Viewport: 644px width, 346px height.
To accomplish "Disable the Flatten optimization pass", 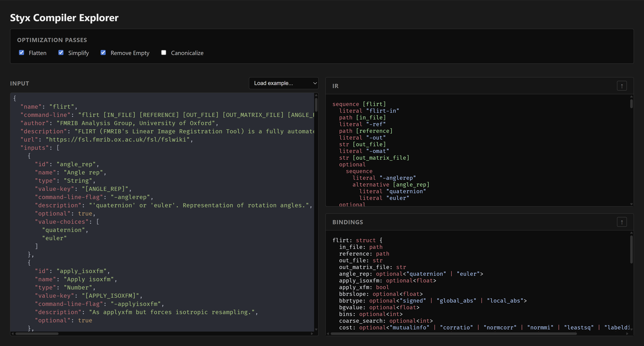I will click(x=21, y=52).
